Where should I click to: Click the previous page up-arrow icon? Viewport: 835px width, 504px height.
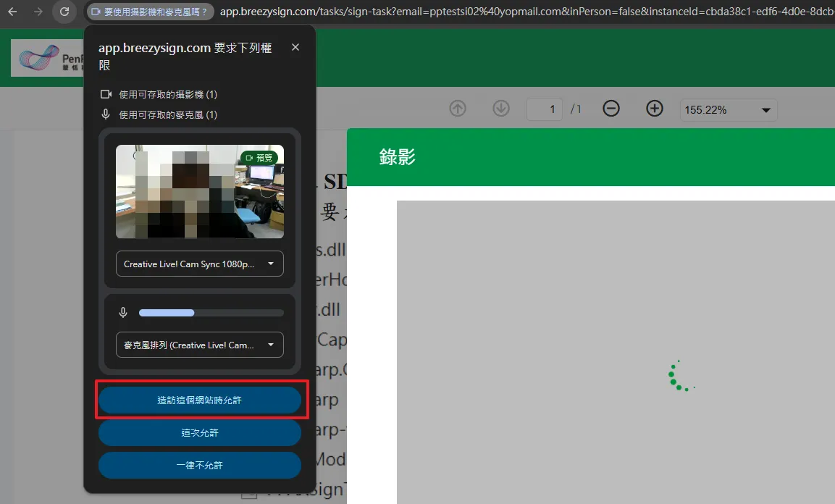pos(458,109)
